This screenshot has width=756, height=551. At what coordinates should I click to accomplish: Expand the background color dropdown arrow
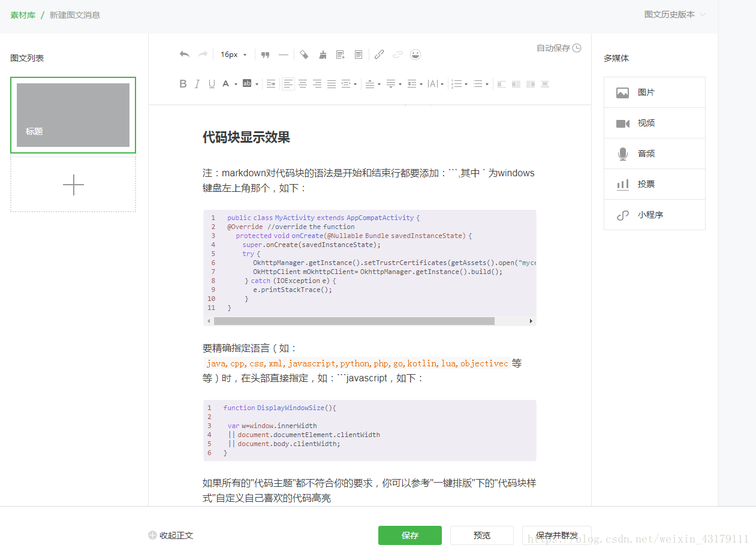click(x=257, y=85)
